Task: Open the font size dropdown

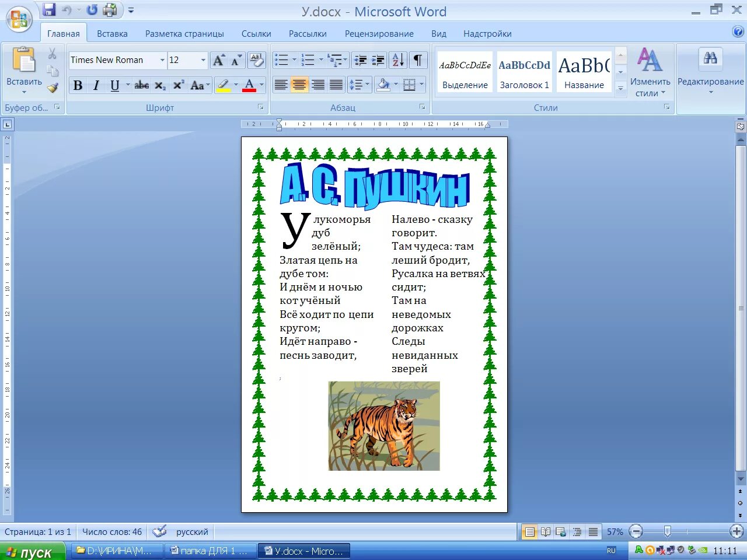Action: click(x=203, y=60)
